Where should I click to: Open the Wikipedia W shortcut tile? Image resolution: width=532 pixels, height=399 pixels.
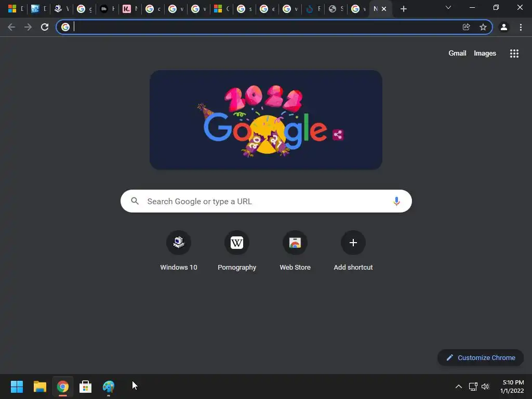[x=237, y=251]
